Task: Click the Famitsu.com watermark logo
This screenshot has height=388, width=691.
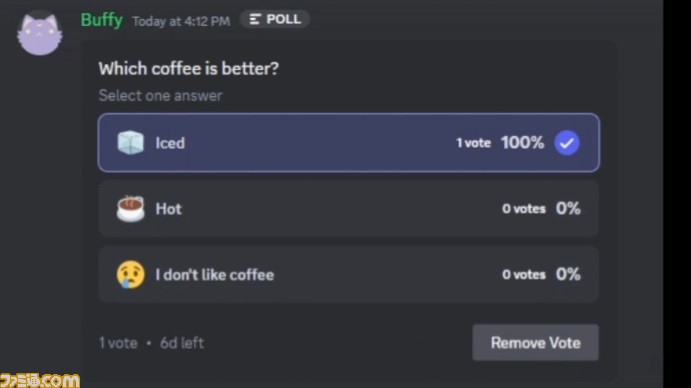Action: click(40, 381)
